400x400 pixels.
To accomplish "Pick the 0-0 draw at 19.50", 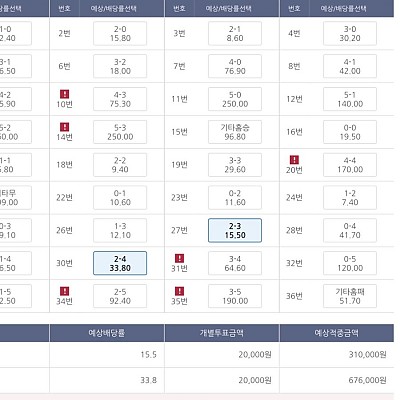I will pos(350,132).
